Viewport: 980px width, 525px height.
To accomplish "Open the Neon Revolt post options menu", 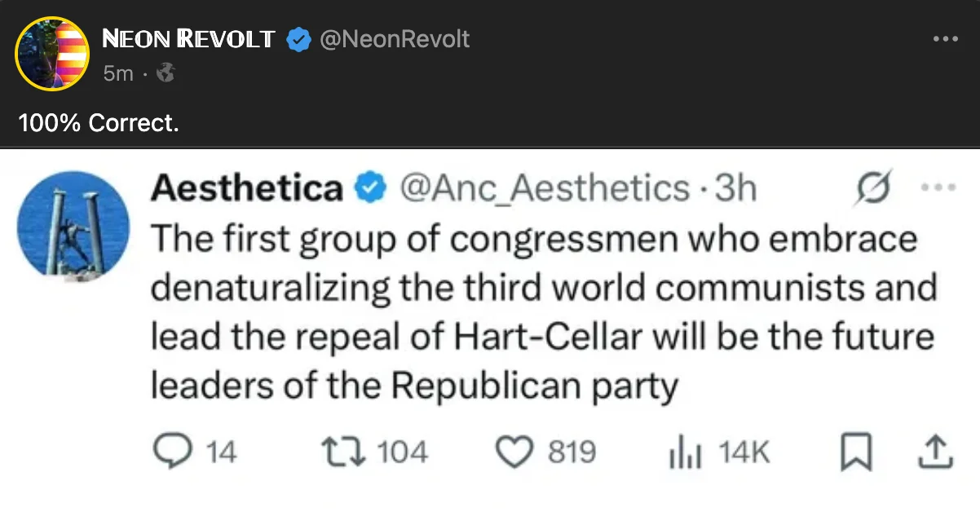I will pos(946,38).
